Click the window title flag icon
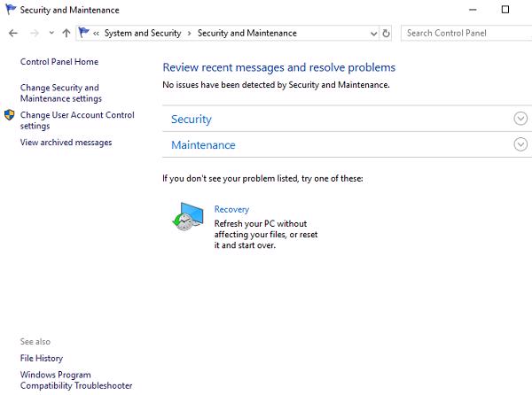This screenshot has height=395, width=532. coord(11,10)
